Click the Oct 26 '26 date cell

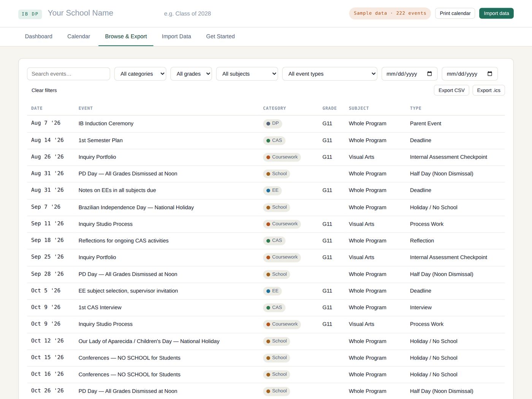(47, 391)
